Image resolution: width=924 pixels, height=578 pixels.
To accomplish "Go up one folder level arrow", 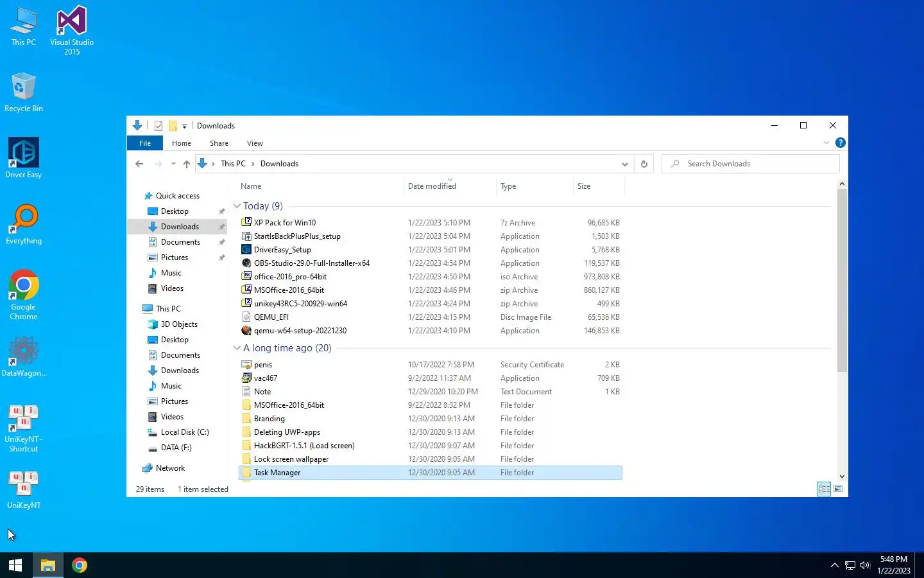I will click(x=187, y=164).
